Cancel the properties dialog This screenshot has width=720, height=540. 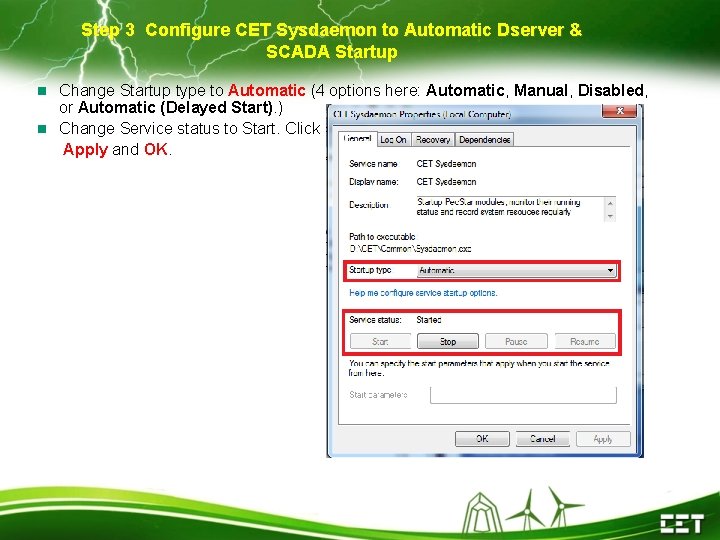pos(543,439)
